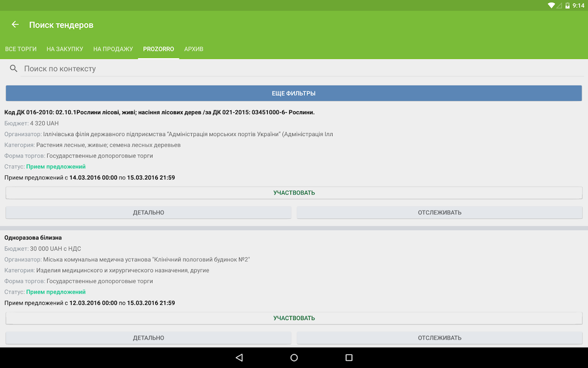Tap status Прием предложений under Одноразова білизна
This screenshot has height=368, width=588.
[x=45, y=292]
